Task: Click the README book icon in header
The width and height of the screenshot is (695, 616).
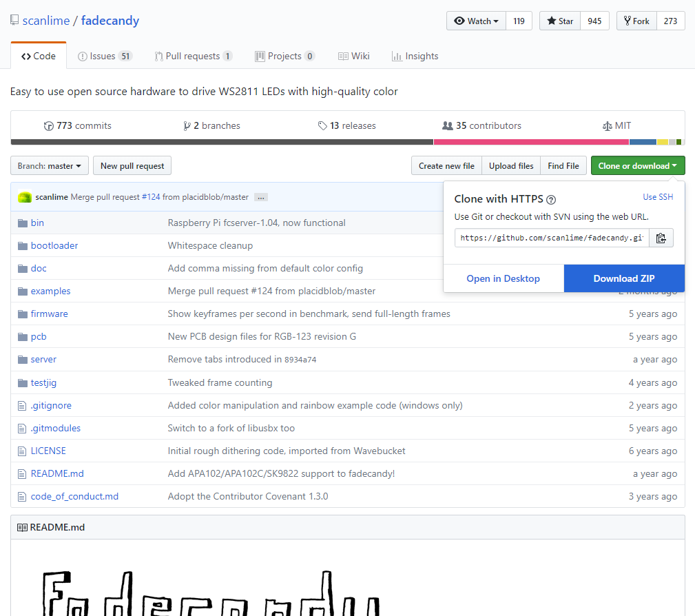Action: (22, 527)
